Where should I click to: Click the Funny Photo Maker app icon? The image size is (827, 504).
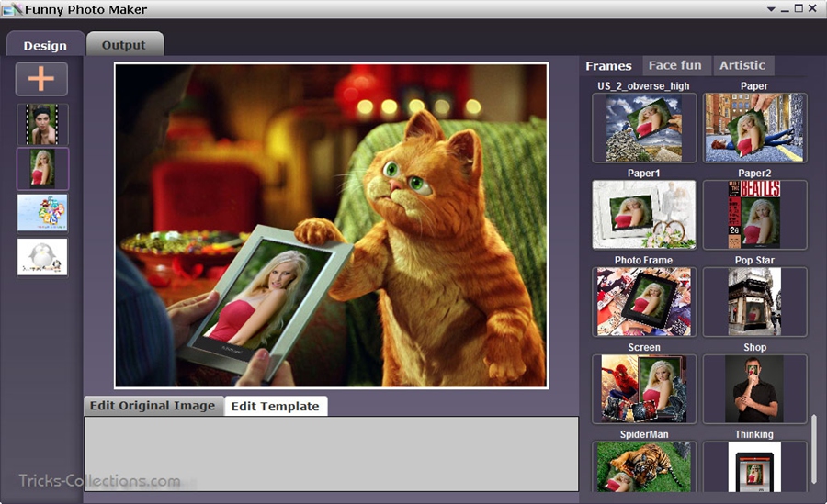[x=12, y=9]
